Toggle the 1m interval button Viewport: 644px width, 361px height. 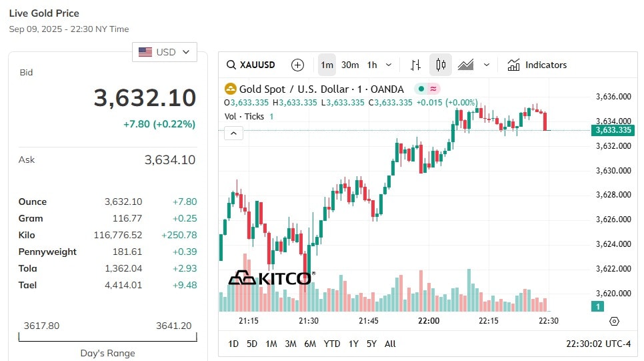pyautogui.click(x=327, y=65)
